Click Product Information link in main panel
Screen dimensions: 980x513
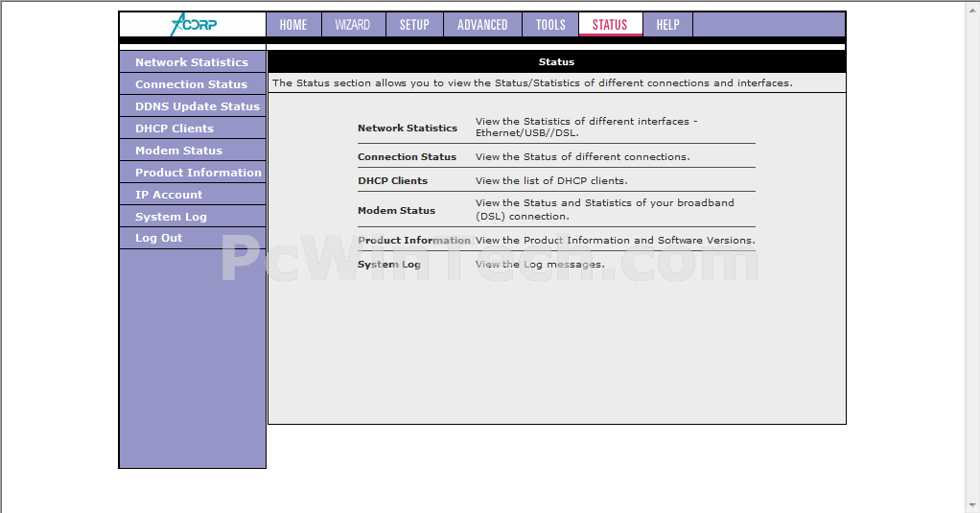pos(413,240)
